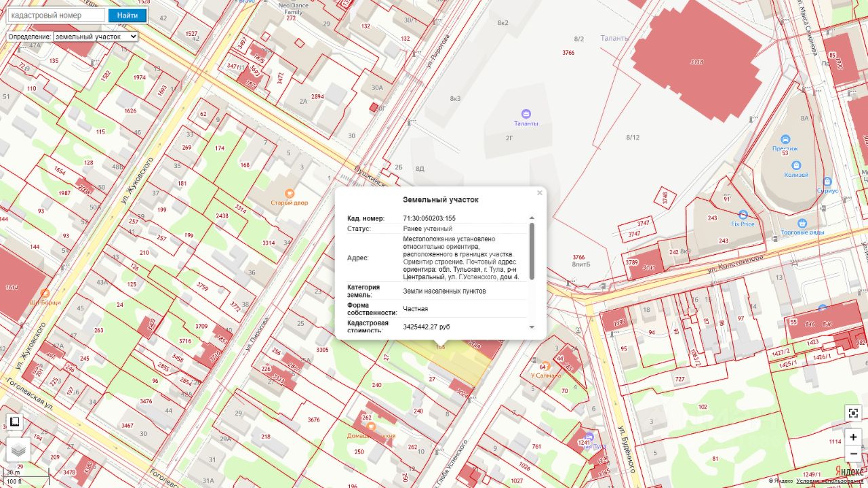The image size is (868, 488).
Task: Open the Определение object type dropdown
Action: (x=95, y=37)
